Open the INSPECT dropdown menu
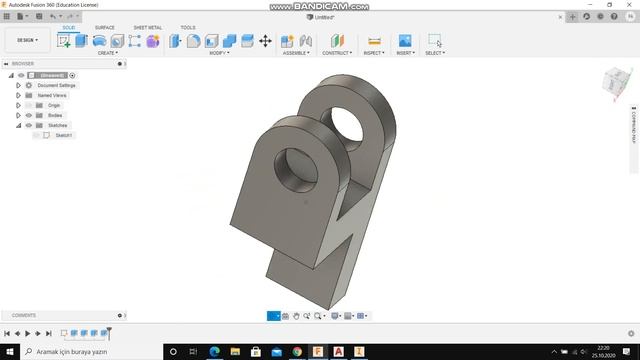640x360 pixels. 374,53
